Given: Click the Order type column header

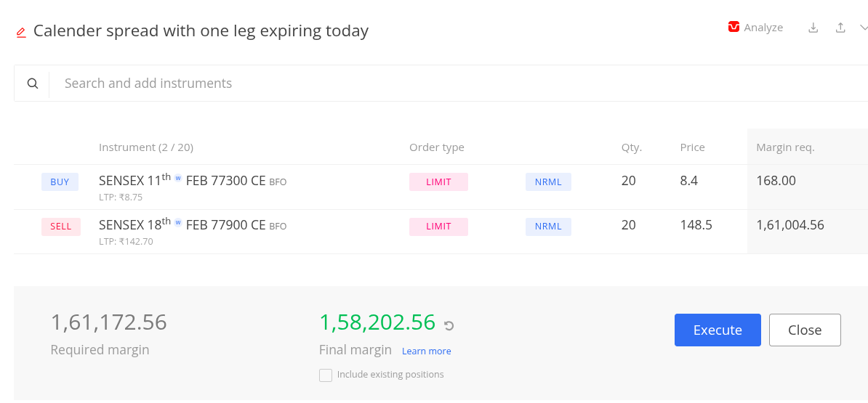Looking at the screenshot, I should coord(437,147).
